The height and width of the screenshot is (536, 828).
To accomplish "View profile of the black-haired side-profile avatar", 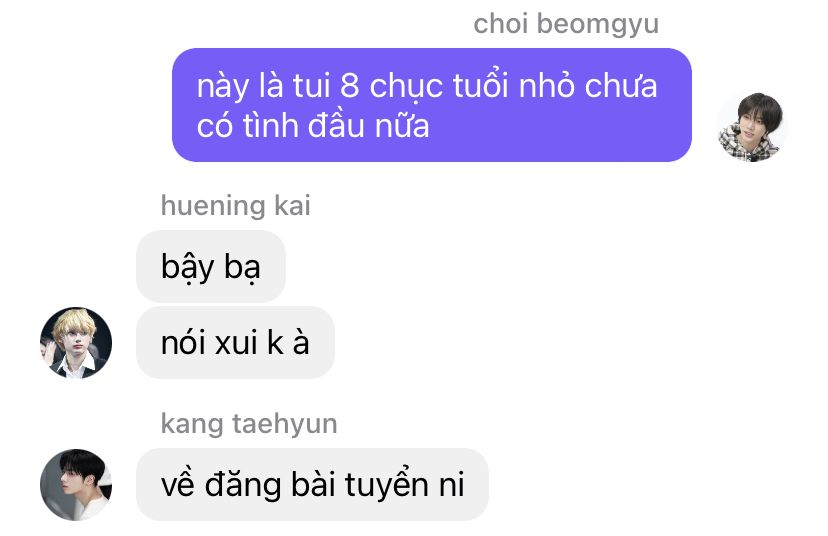I will click(76, 485).
